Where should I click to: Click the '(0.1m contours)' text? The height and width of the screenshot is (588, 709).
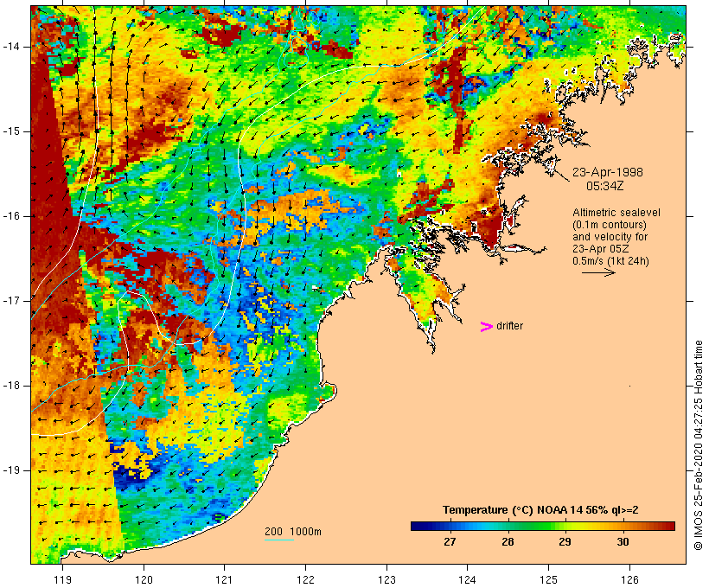610,225
